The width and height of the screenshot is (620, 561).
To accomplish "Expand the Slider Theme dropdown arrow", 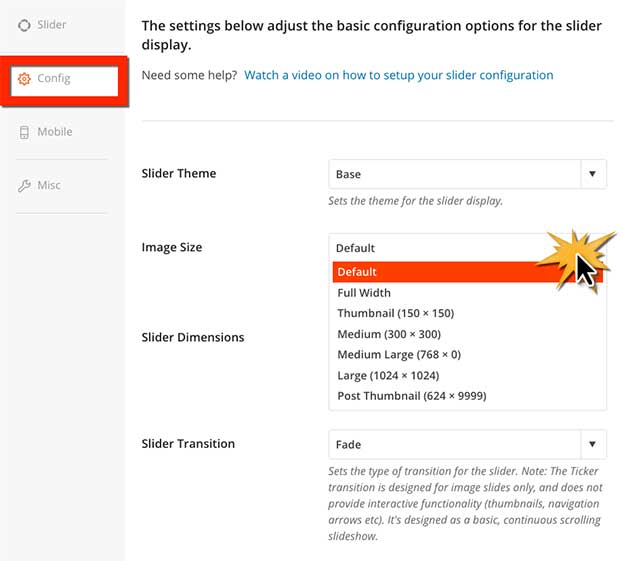I will coord(592,174).
